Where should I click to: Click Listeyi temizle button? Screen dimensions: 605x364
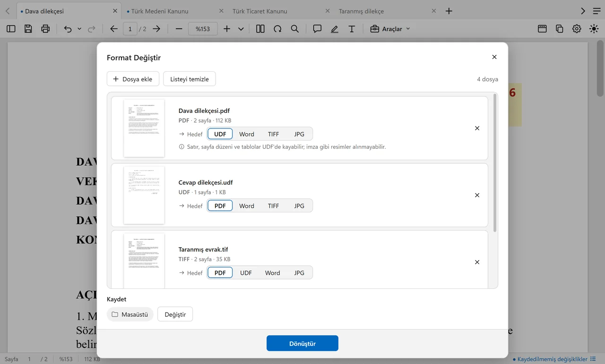[x=190, y=79]
